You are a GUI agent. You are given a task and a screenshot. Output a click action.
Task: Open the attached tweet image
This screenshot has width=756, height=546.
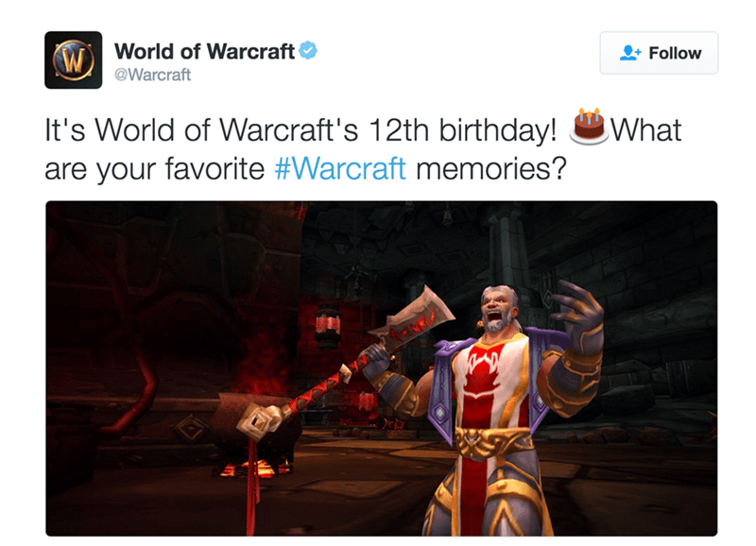(x=382, y=368)
